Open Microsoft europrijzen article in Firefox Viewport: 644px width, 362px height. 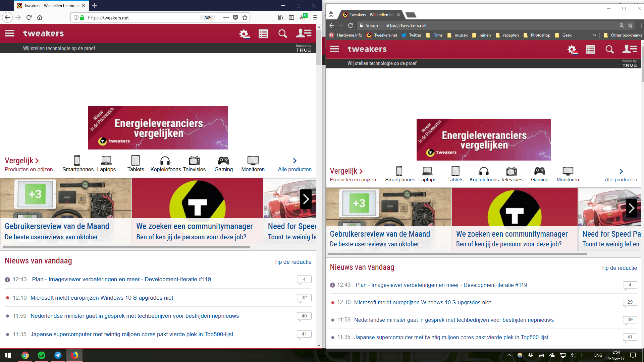[102, 298]
